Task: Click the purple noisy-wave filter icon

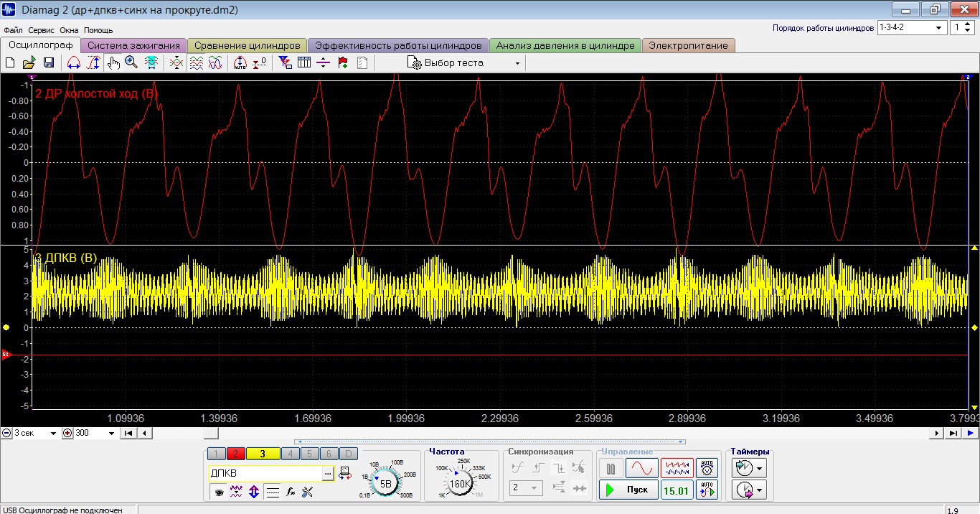Action: (x=236, y=492)
